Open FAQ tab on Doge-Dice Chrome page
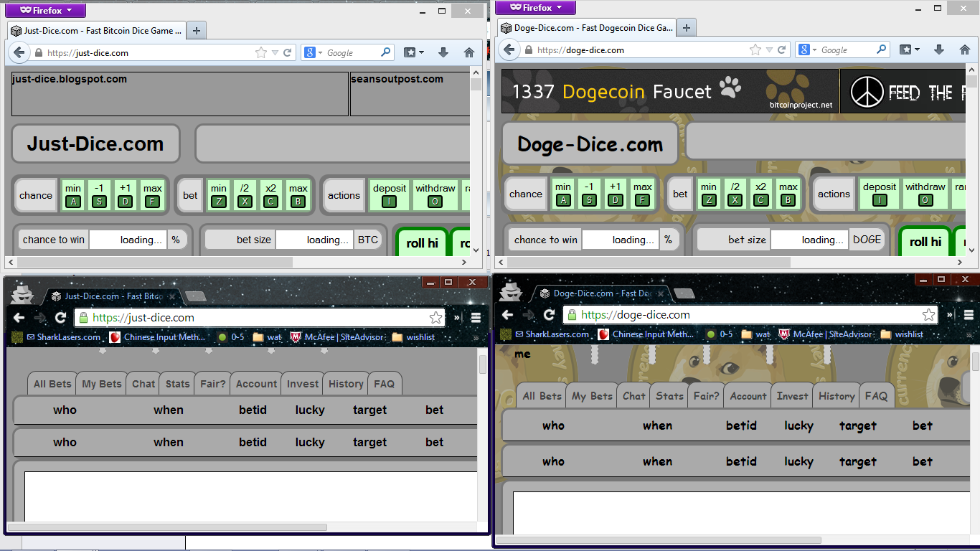Image resolution: width=980 pixels, height=551 pixels. tap(876, 396)
